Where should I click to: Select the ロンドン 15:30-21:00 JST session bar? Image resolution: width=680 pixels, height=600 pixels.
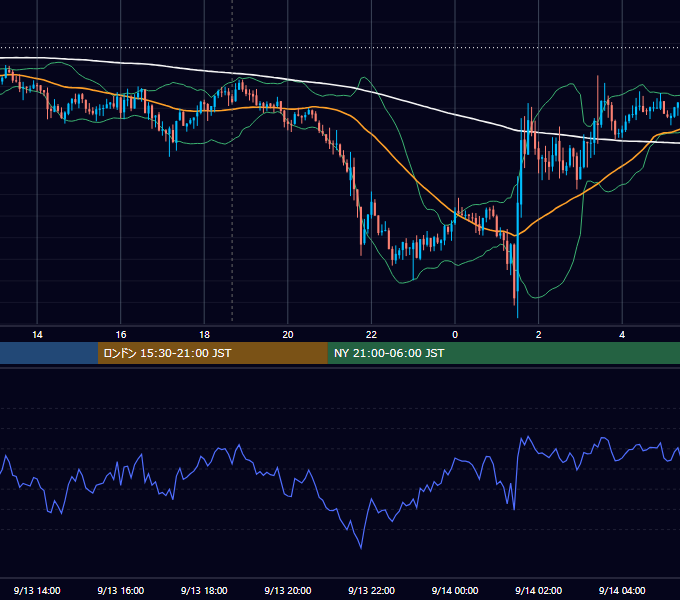pyautogui.click(x=212, y=353)
